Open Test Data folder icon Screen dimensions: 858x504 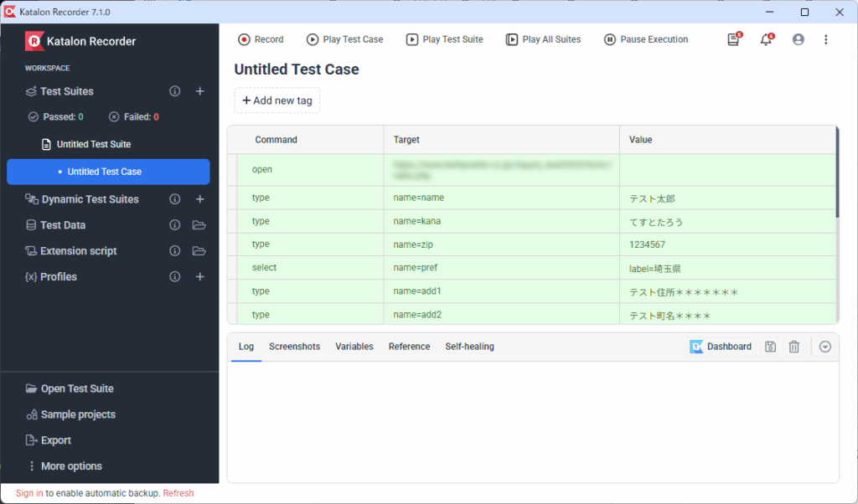click(199, 224)
